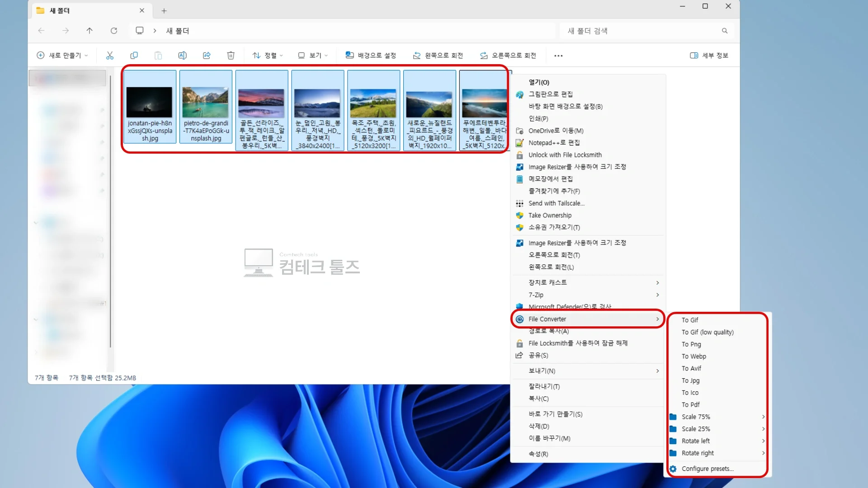The image size is (868, 488).
Task: Click the Up arrow navigation icon
Action: pos(90,31)
